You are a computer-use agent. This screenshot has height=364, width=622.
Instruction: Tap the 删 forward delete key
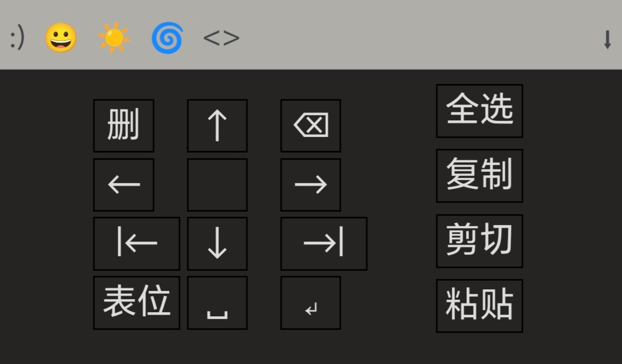point(123,125)
